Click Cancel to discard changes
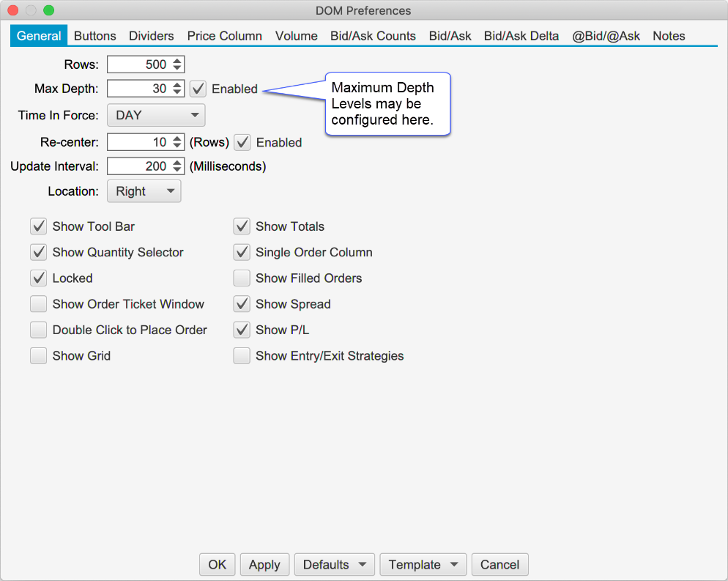Viewport: 728px width, 581px height. click(499, 565)
